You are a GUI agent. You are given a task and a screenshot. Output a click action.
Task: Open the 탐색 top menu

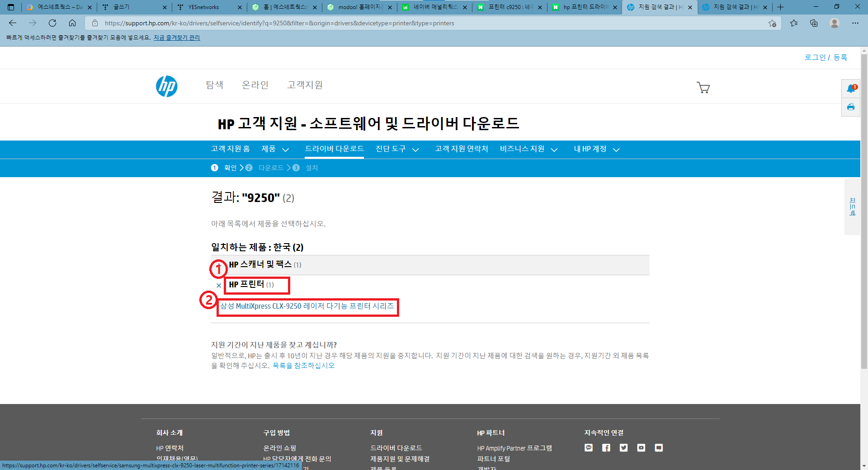tap(215, 85)
